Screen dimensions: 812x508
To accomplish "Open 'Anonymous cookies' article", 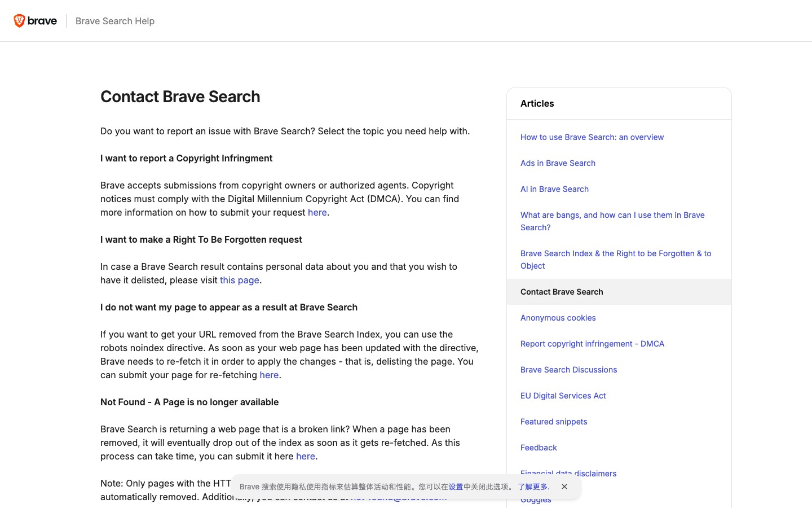I will point(558,318).
